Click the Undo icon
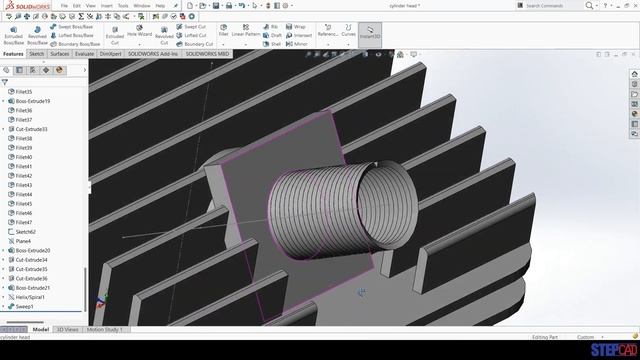The width and height of the screenshot is (640, 360). pos(242,6)
